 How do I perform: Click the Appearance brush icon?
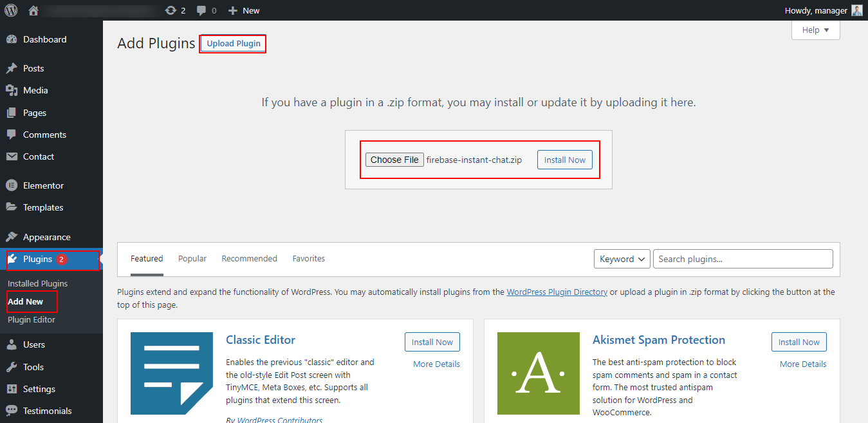coord(12,237)
